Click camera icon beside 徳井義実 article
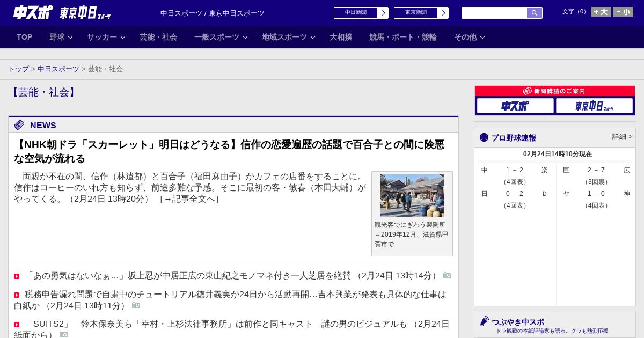644x338 pixels. tap(136, 305)
